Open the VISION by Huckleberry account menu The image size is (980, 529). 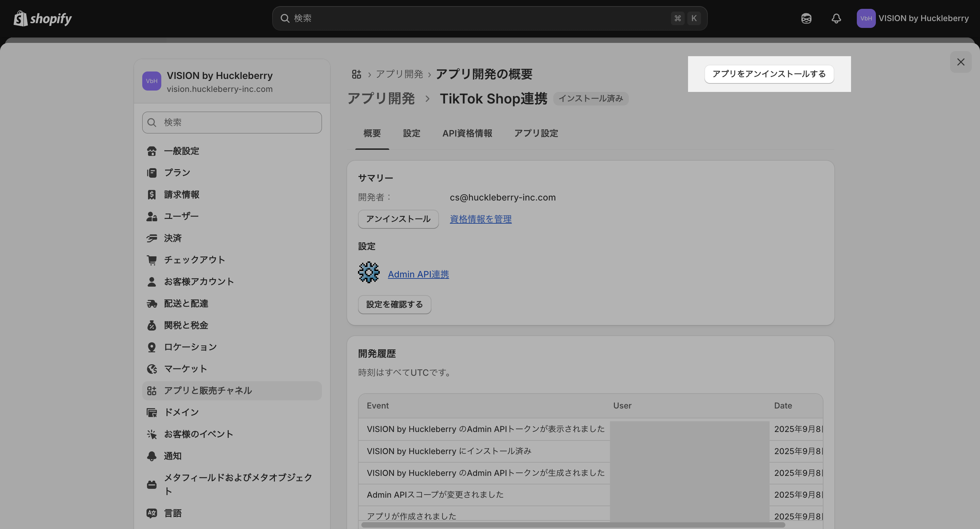pos(912,18)
